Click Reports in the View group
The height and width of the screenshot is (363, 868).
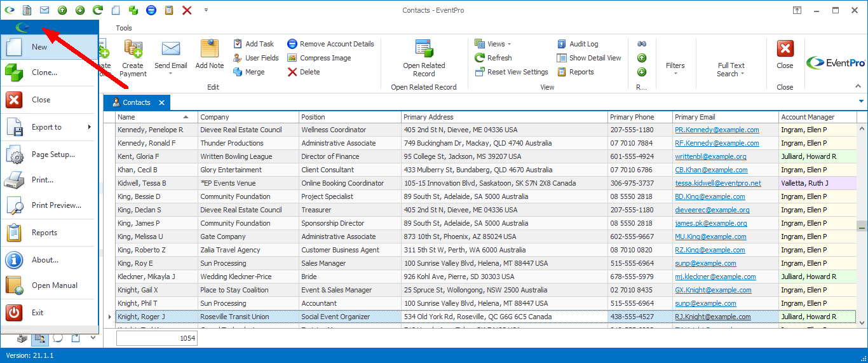click(575, 72)
